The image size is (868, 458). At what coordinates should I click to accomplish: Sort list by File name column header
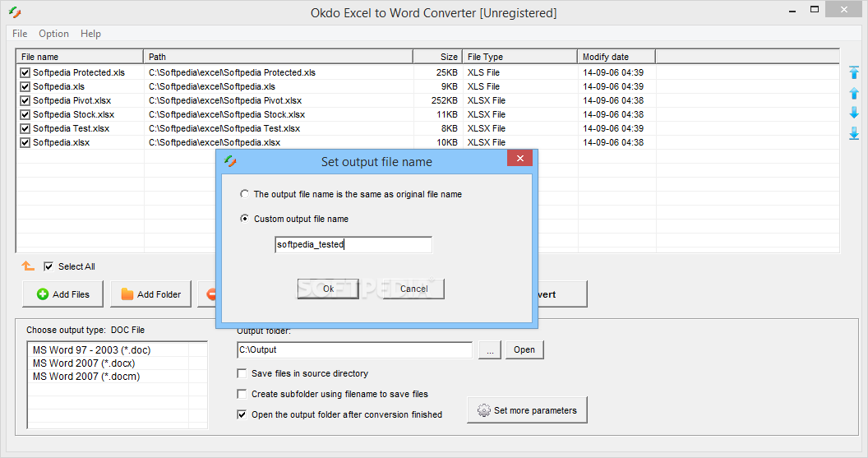coord(80,57)
